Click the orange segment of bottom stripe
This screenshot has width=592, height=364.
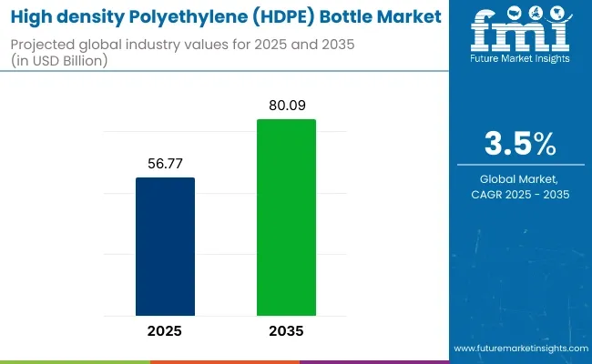click(x=75, y=361)
